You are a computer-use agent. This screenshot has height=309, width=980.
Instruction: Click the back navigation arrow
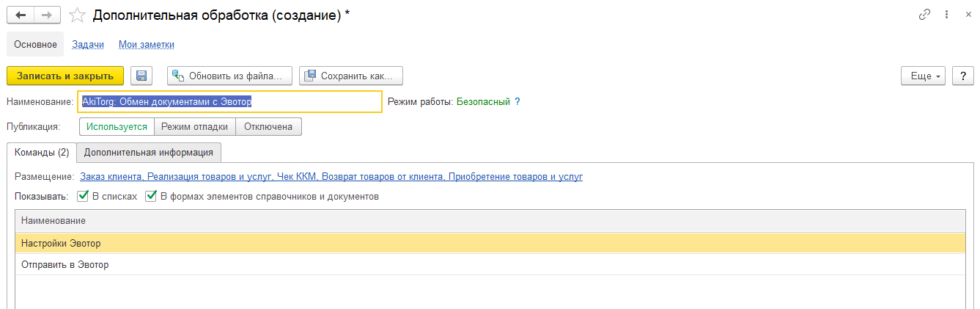20,15
